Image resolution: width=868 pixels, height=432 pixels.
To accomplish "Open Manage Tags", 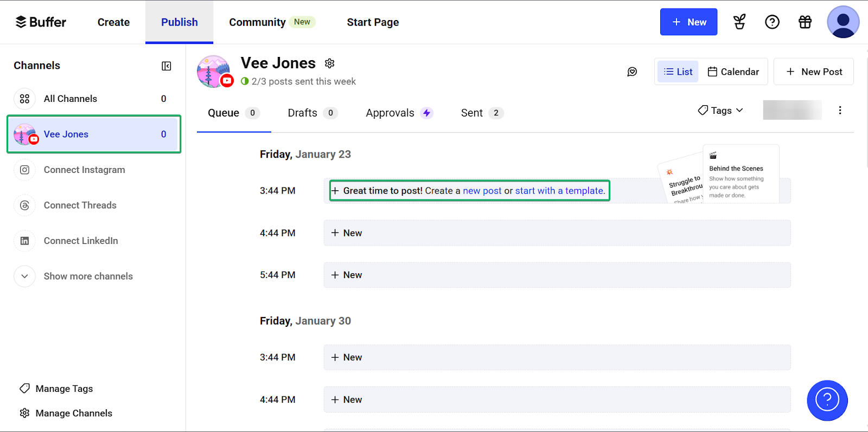I will pos(56,389).
